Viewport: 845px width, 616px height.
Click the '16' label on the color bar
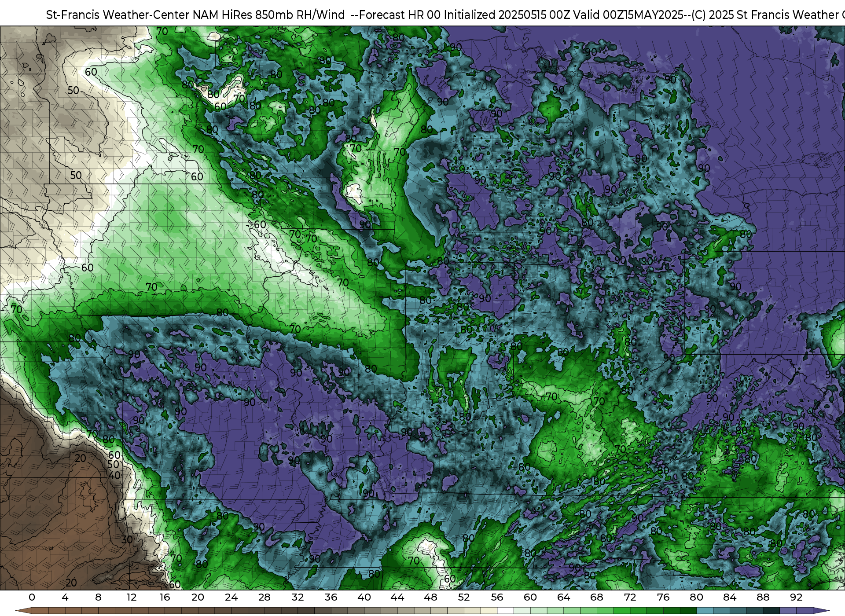[165, 597]
